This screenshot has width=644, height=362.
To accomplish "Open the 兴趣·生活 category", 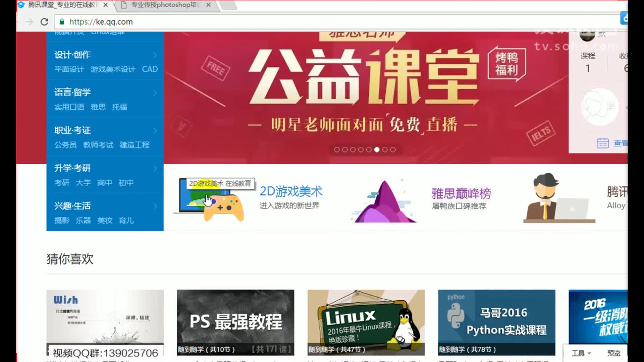I will click(72, 206).
